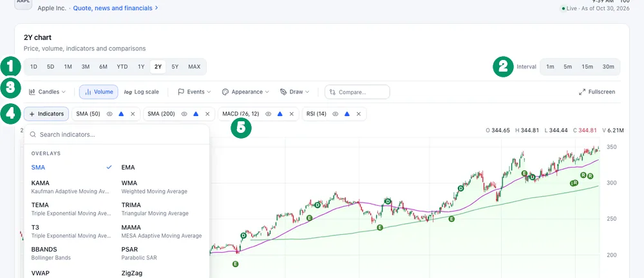Set interval to 5m
The image size is (644, 278).
[x=567, y=66]
